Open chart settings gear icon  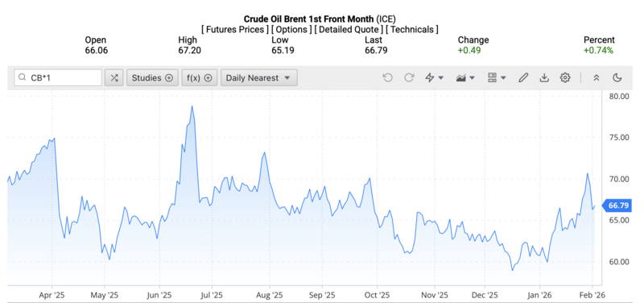click(x=566, y=77)
